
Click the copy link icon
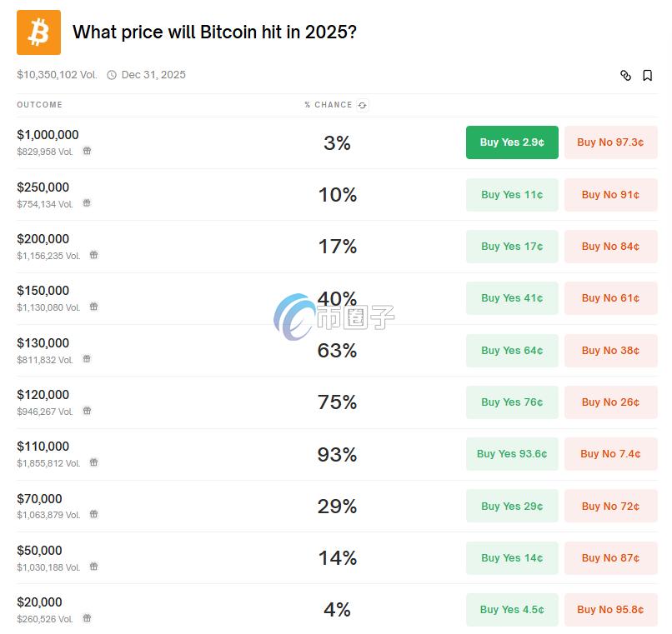click(x=626, y=75)
